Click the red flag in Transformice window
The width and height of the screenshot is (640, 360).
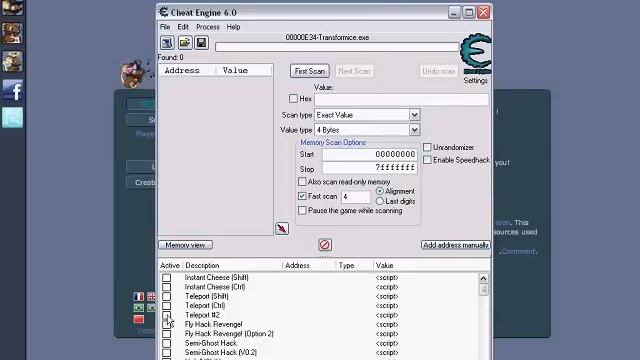point(139,319)
